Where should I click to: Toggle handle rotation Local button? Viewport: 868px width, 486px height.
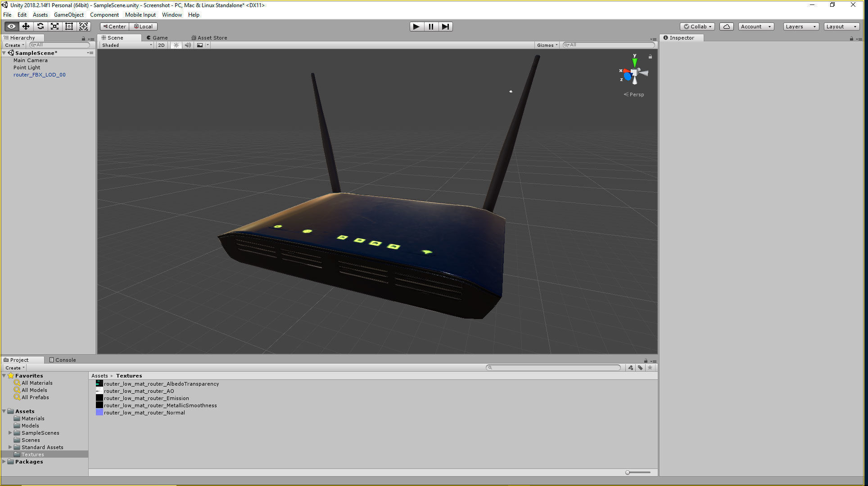[x=143, y=27]
